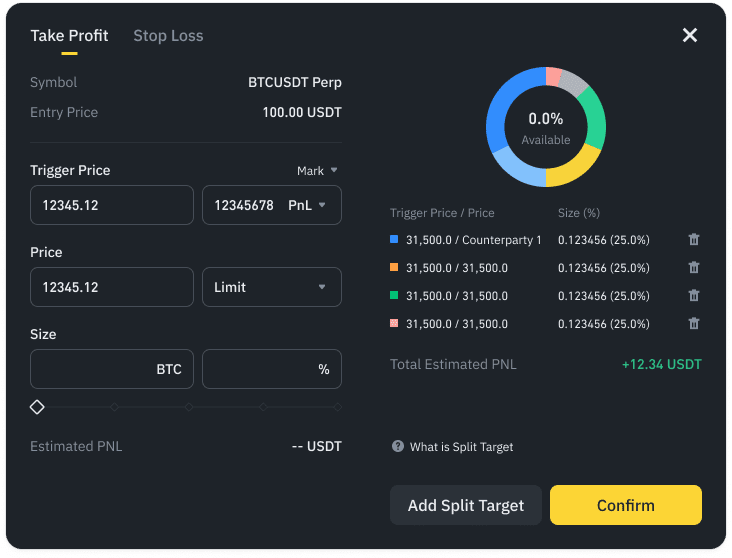
Task: Close the Take Profit dialog
Action: coord(690,35)
